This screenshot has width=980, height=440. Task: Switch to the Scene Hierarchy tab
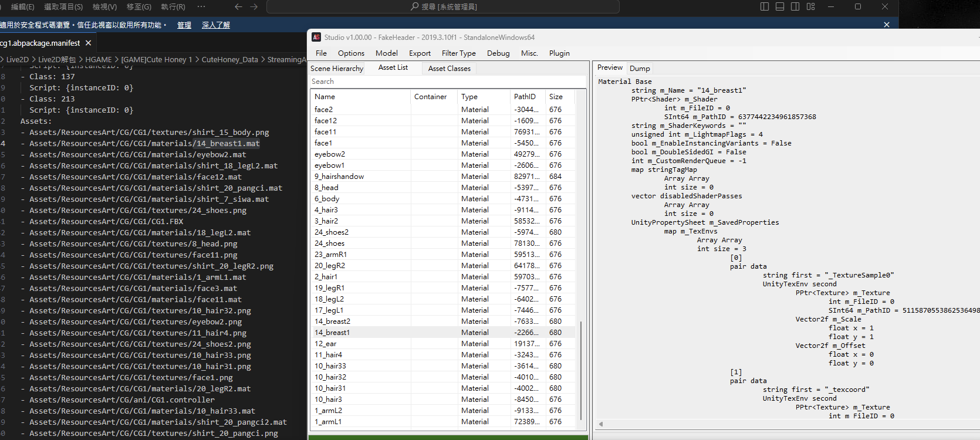(337, 68)
